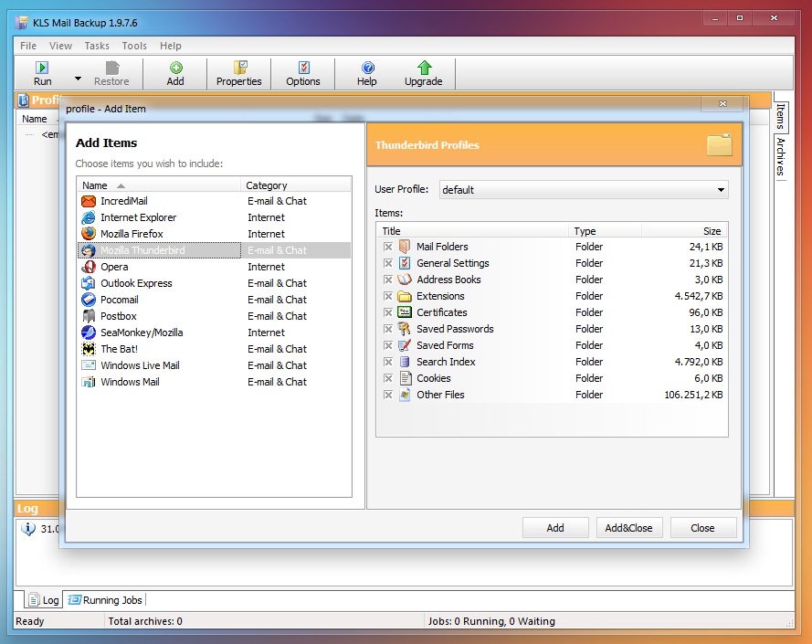
Task: Toggle the Certificates checkbox
Action: click(388, 312)
